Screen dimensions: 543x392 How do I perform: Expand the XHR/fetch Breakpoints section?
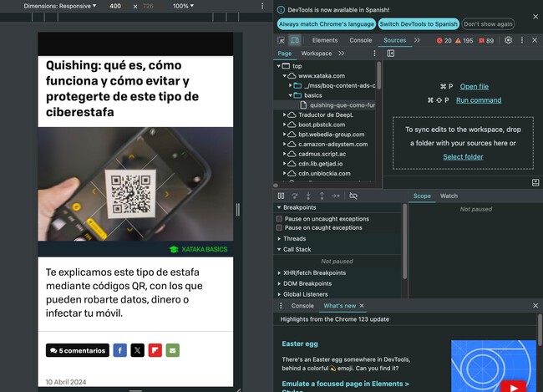coord(314,272)
